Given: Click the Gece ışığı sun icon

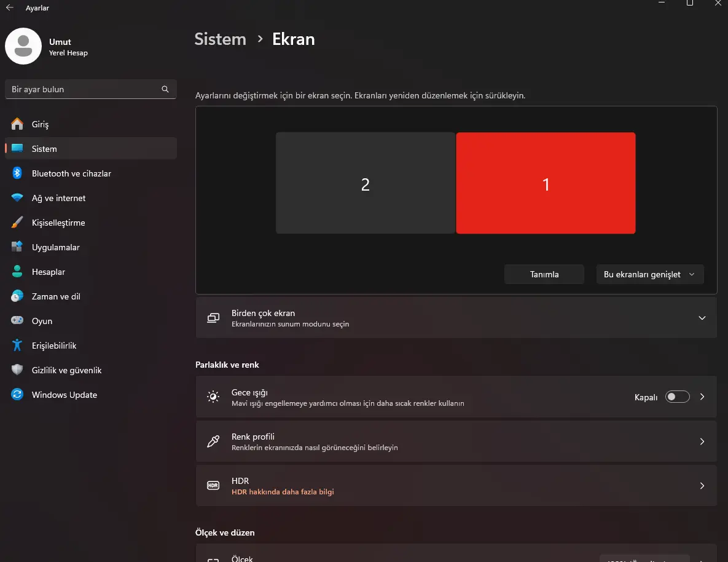Looking at the screenshot, I should coord(213,397).
